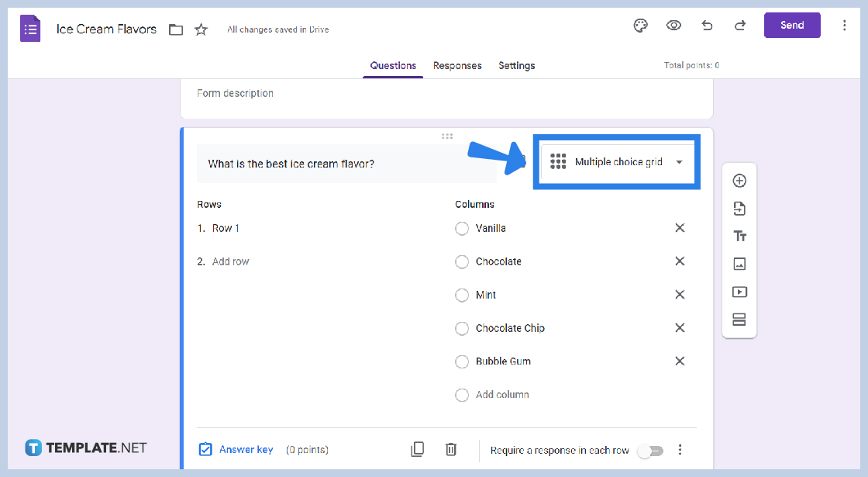The image size is (868, 477).
Task: Click the Send button
Action: point(791,26)
